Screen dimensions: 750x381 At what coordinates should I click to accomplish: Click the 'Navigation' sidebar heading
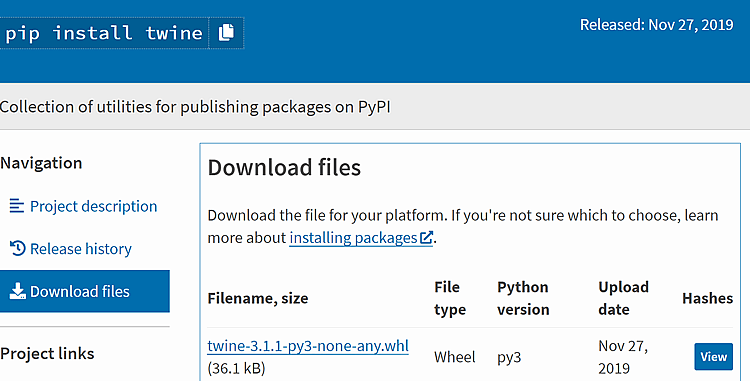41,163
